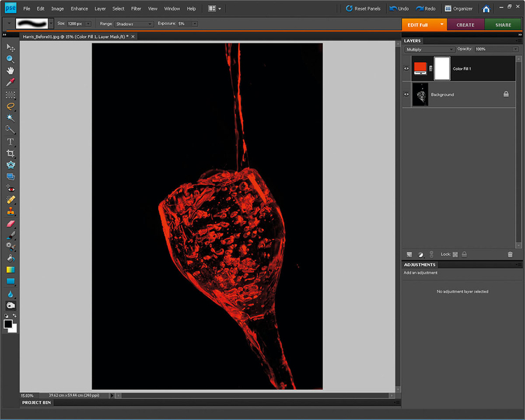Toggle the layer mask link chain on Color Fill 1
Image resolution: width=525 pixels, height=420 pixels.
coord(430,69)
